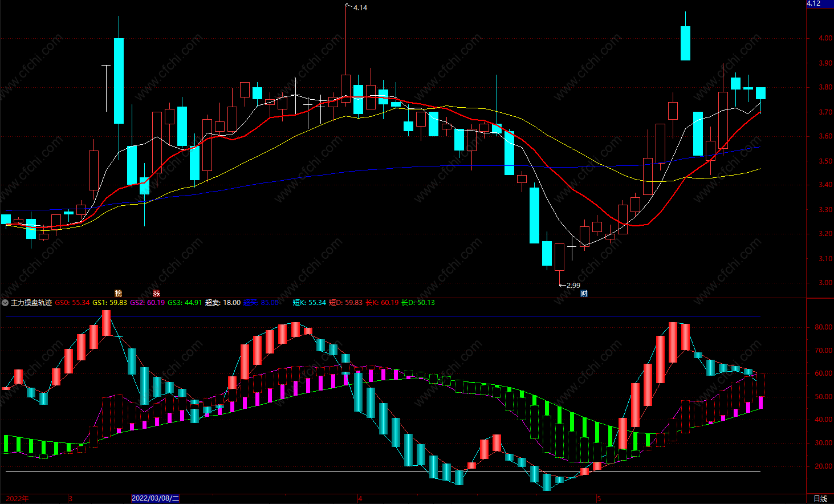Click the current price tag 4.12

(x=819, y=3)
